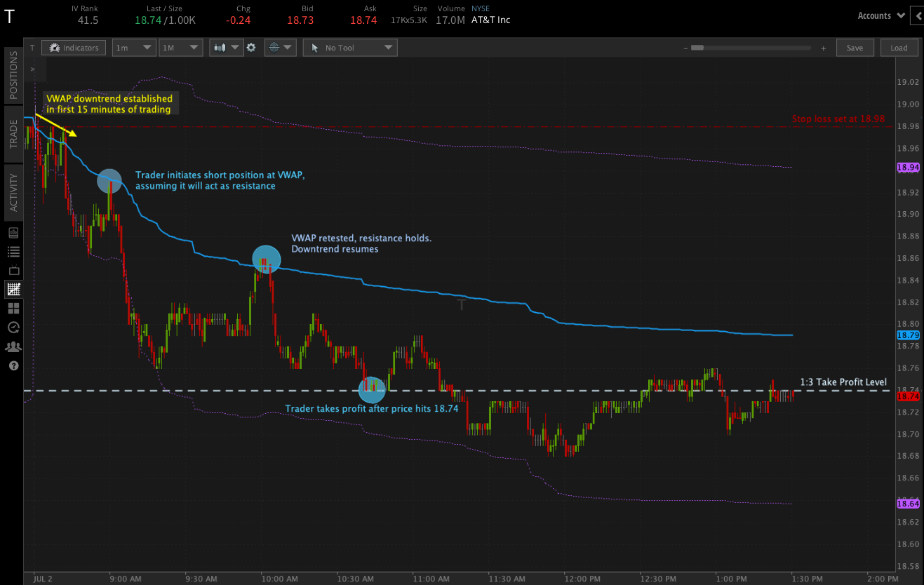
Task: Click the symbol input showing T
Action: tap(32, 47)
